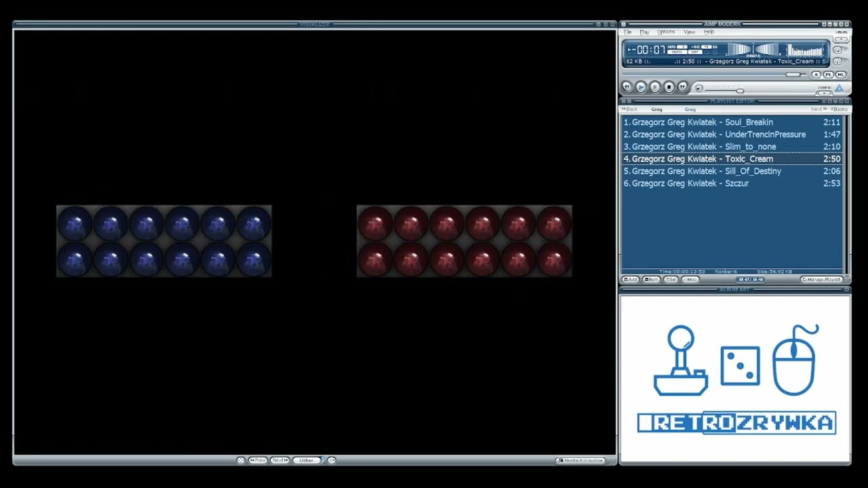Click the AIMP system menu icon in the title bar
This screenshot has height=488, width=868.
[623, 24]
